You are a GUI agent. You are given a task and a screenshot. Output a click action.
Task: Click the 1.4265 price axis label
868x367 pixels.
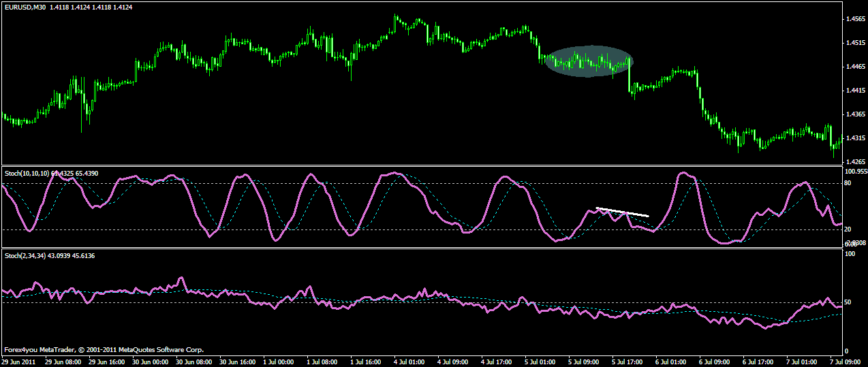click(855, 162)
